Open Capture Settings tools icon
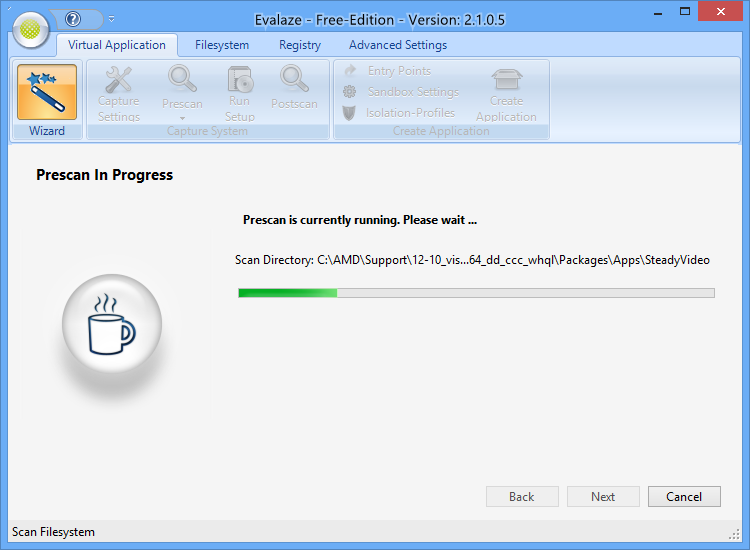Viewport: 750px width, 550px height. tap(118, 79)
